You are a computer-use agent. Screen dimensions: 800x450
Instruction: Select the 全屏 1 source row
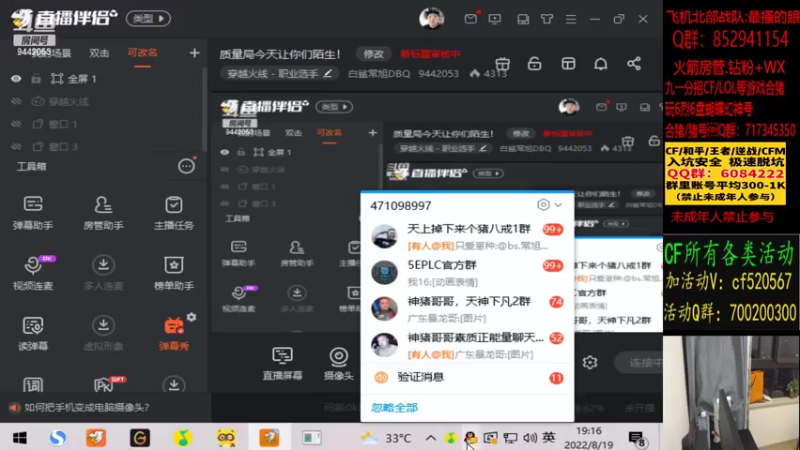[x=102, y=79]
